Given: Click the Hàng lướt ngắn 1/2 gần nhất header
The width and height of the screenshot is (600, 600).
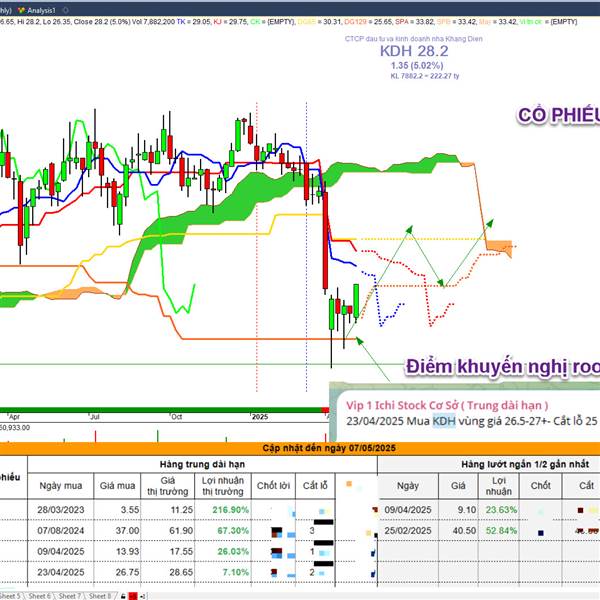Looking at the screenshot, I should (525, 465).
